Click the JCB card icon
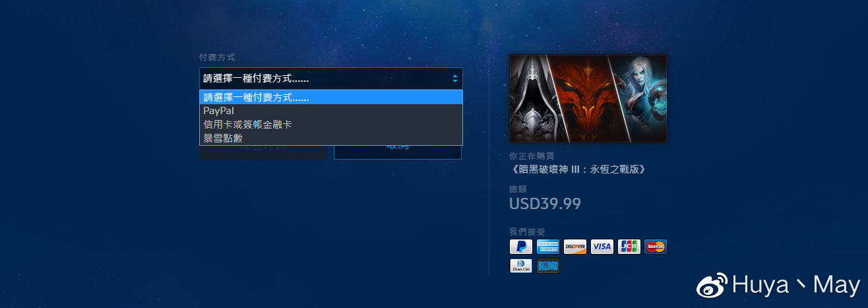 pos(629,247)
